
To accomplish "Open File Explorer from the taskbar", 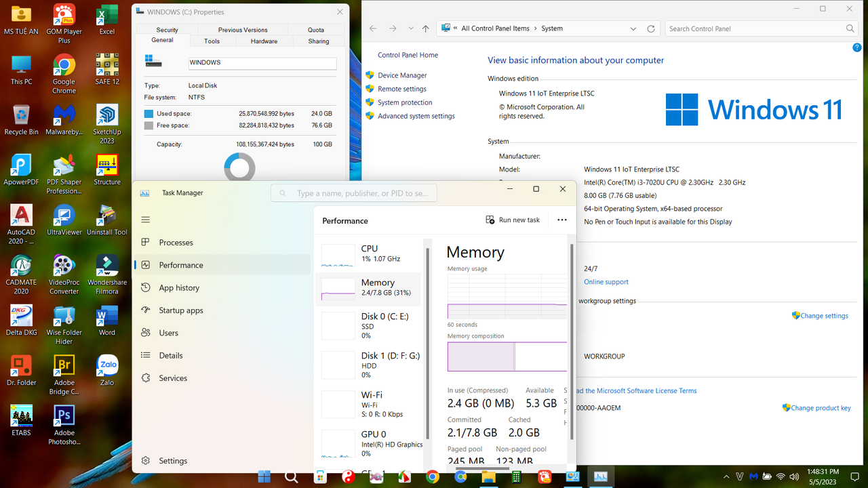I will pyautogui.click(x=488, y=476).
